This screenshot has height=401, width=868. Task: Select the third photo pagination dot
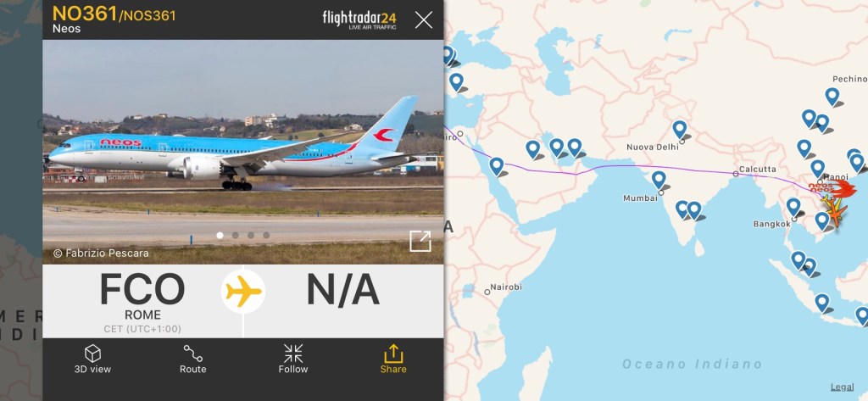pyautogui.click(x=251, y=236)
